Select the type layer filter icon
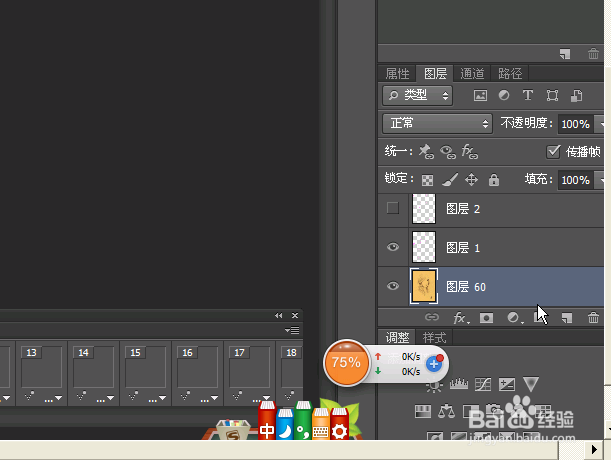 [x=528, y=95]
